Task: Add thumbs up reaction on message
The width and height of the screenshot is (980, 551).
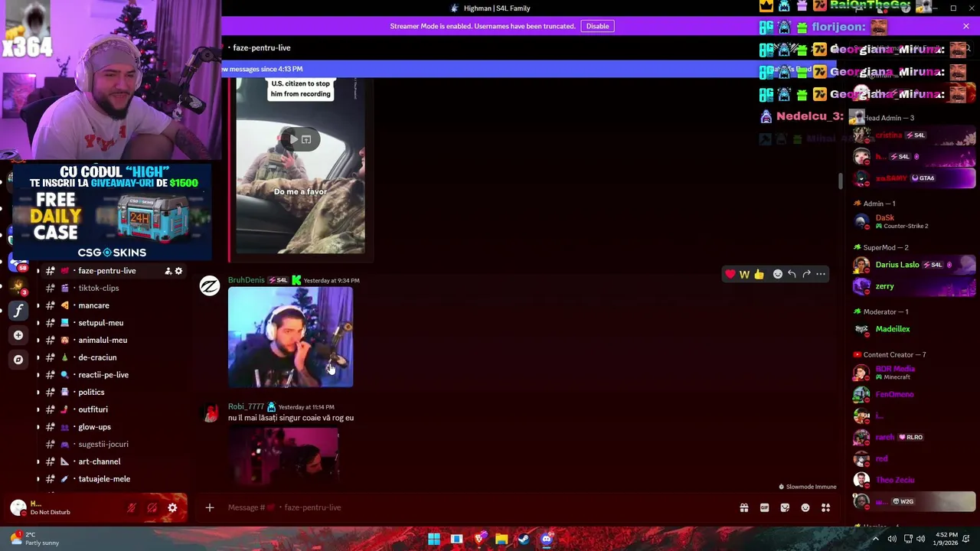Action: point(759,274)
